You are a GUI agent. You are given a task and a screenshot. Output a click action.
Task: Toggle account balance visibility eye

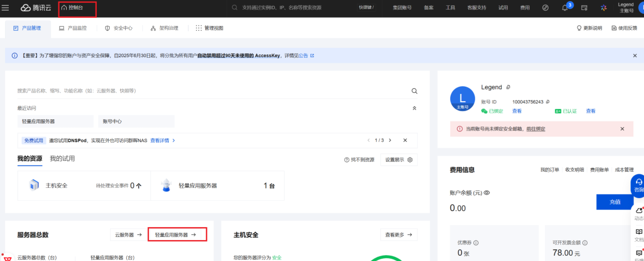[487, 193]
